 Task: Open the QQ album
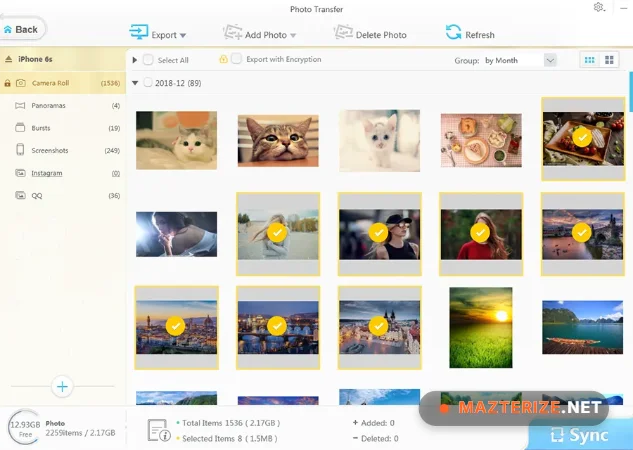pyautogui.click(x=63, y=195)
